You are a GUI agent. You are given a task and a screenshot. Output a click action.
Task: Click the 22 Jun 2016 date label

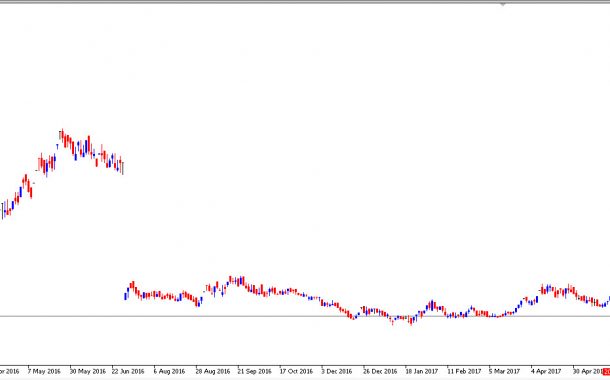coord(128,371)
